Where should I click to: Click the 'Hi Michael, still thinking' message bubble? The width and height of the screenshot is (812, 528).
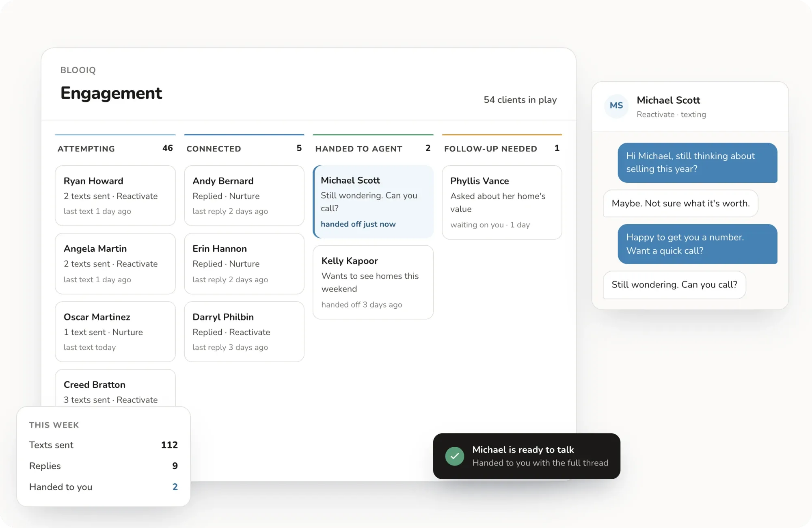click(x=698, y=162)
